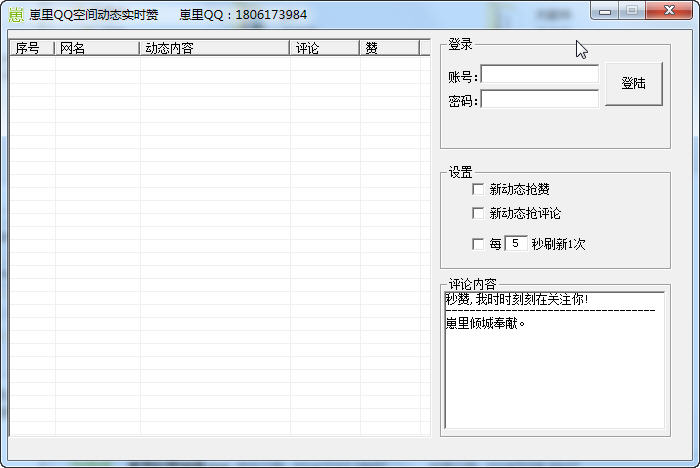Click the green app icon in title bar
Image resolution: width=700 pixels, height=468 pixels.
(16, 15)
